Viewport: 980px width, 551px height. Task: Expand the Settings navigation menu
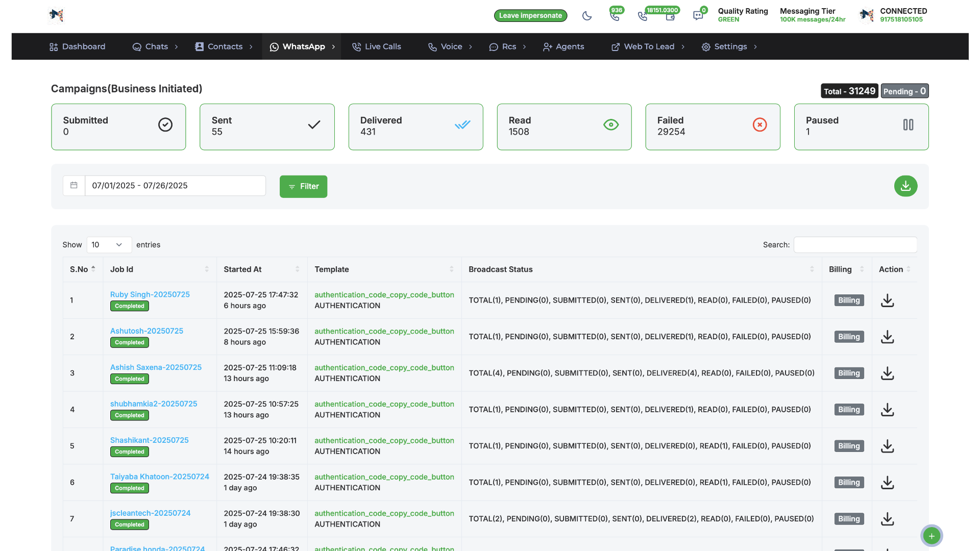(730, 47)
